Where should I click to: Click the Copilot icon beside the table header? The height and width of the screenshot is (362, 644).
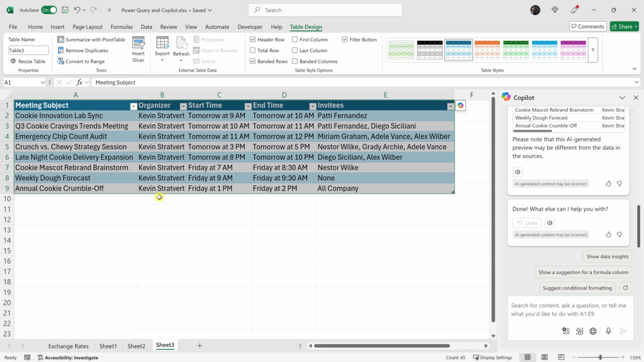click(x=461, y=106)
